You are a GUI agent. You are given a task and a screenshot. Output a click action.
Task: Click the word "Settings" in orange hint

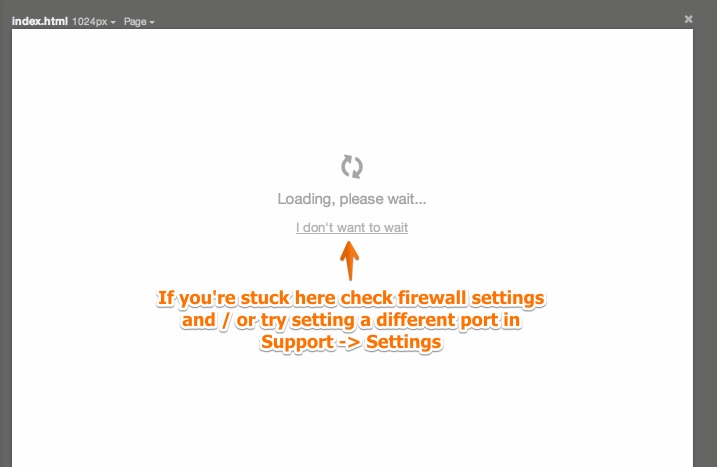(x=404, y=342)
